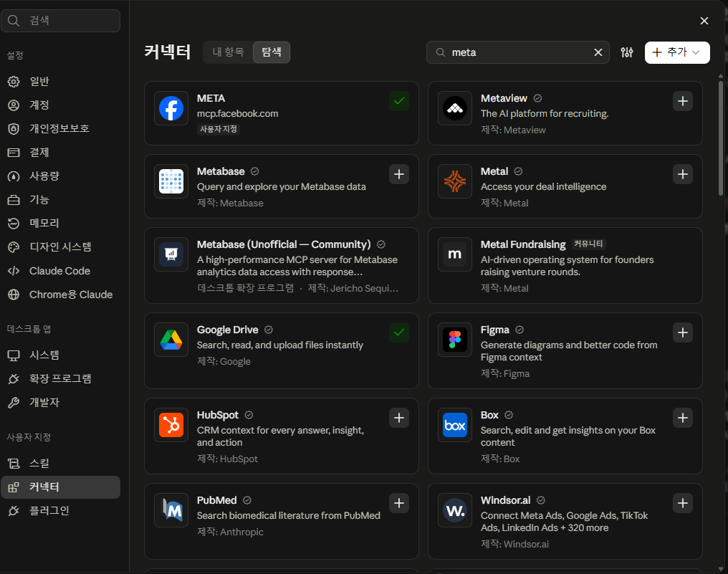Toggle the Google Drive connected checkmark
The width and height of the screenshot is (728, 574).
[x=399, y=333]
